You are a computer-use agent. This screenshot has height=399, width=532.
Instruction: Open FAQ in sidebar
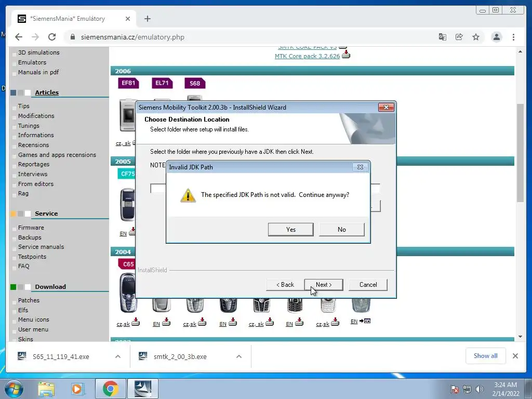24,266
